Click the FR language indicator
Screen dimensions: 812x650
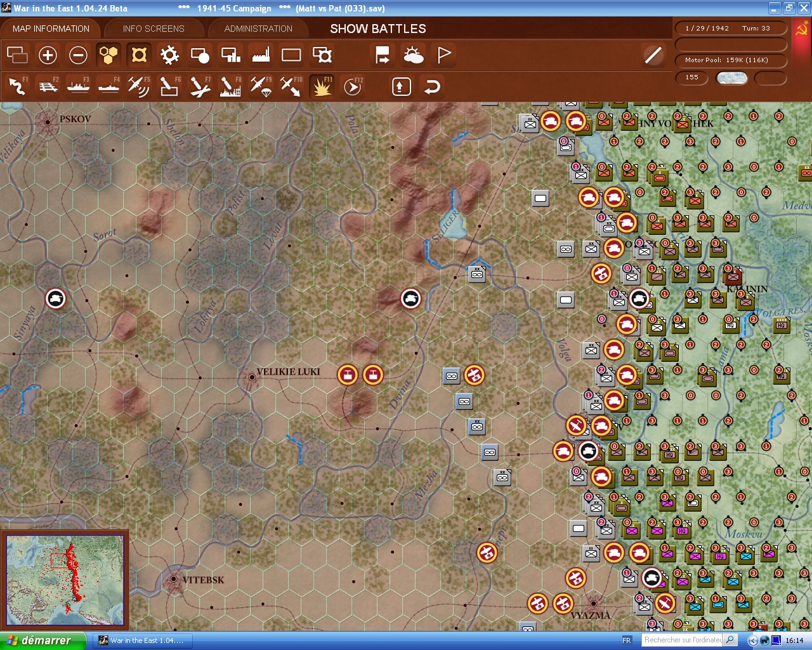(x=627, y=640)
